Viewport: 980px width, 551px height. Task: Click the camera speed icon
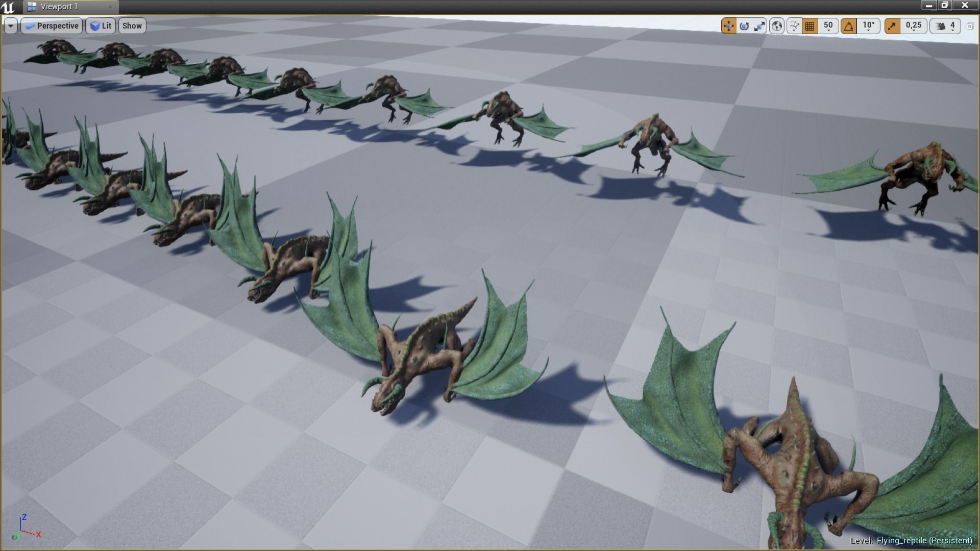tap(939, 26)
